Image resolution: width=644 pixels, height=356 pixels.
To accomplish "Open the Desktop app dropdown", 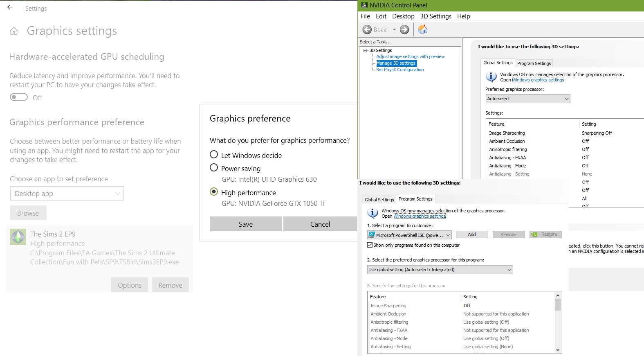I will [x=67, y=194].
